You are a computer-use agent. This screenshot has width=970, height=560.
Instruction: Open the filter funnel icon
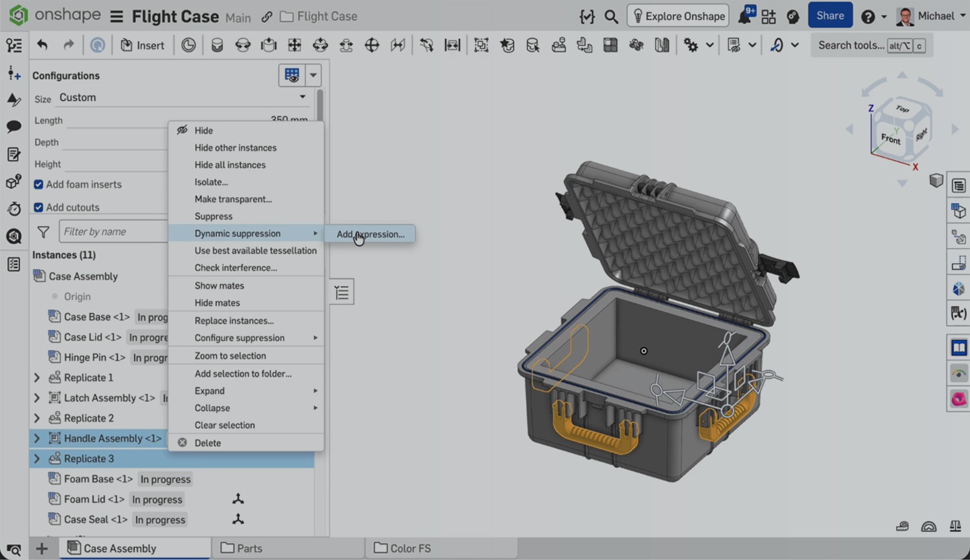click(43, 232)
